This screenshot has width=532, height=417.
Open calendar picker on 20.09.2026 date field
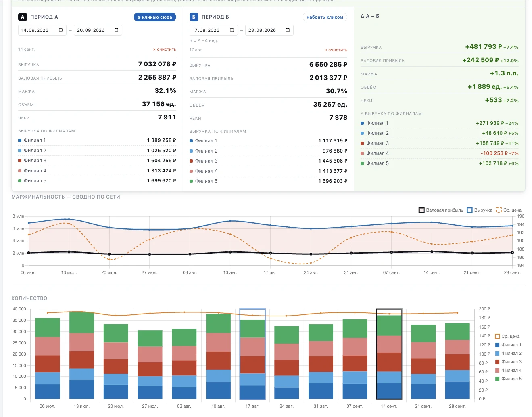coord(116,30)
